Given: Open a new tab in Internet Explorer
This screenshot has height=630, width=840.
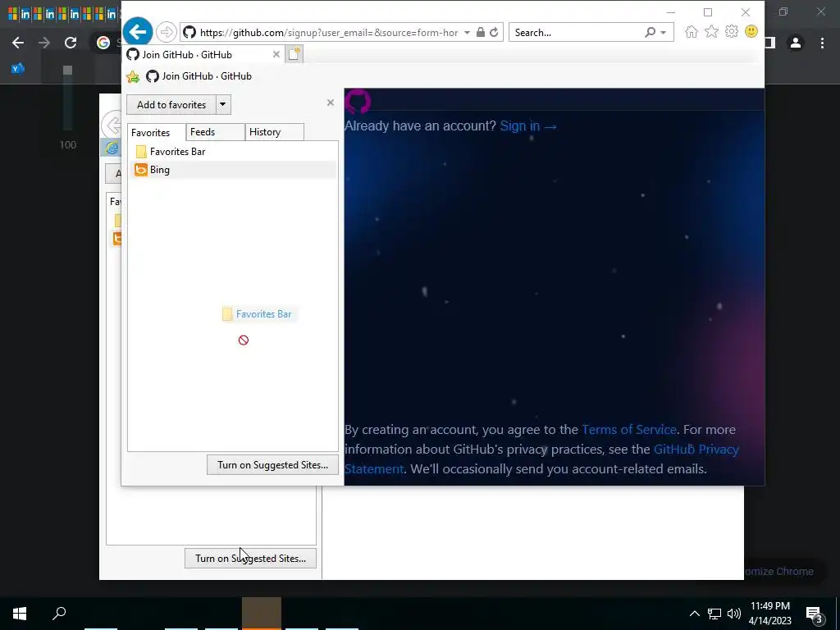Looking at the screenshot, I should coord(294,54).
